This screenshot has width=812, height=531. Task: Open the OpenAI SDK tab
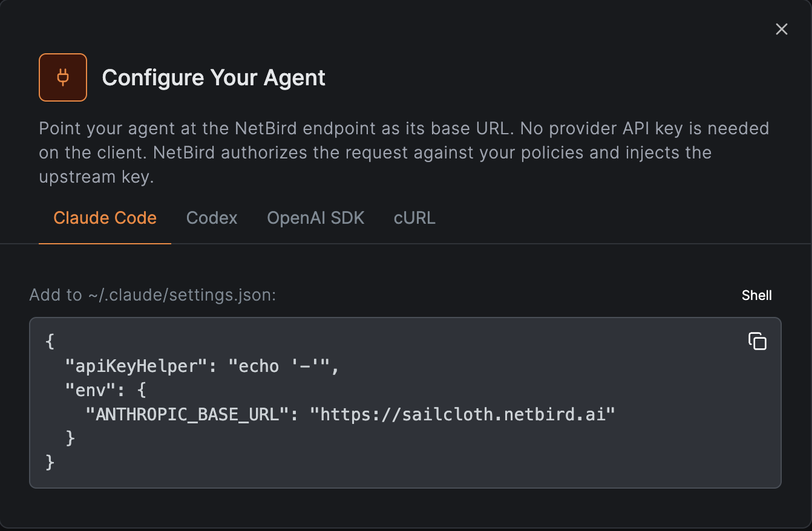316,218
